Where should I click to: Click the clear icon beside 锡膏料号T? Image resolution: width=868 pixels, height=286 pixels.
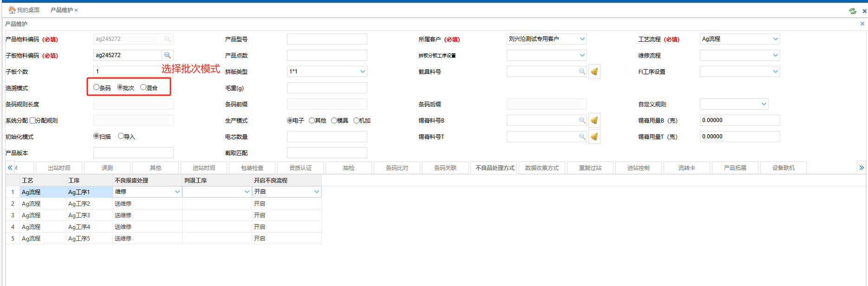click(594, 136)
